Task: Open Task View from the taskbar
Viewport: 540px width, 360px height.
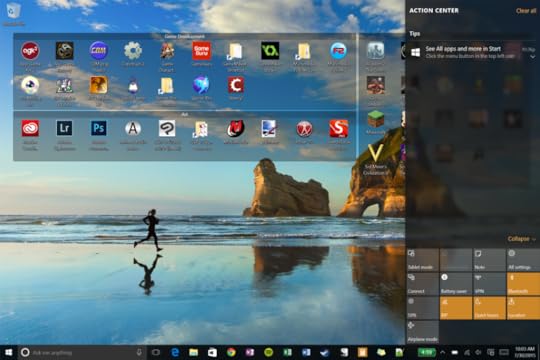Action: click(x=156, y=352)
